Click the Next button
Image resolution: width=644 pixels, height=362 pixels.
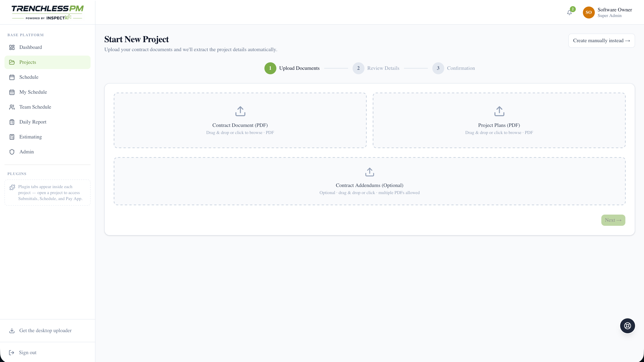click(613, 220)
